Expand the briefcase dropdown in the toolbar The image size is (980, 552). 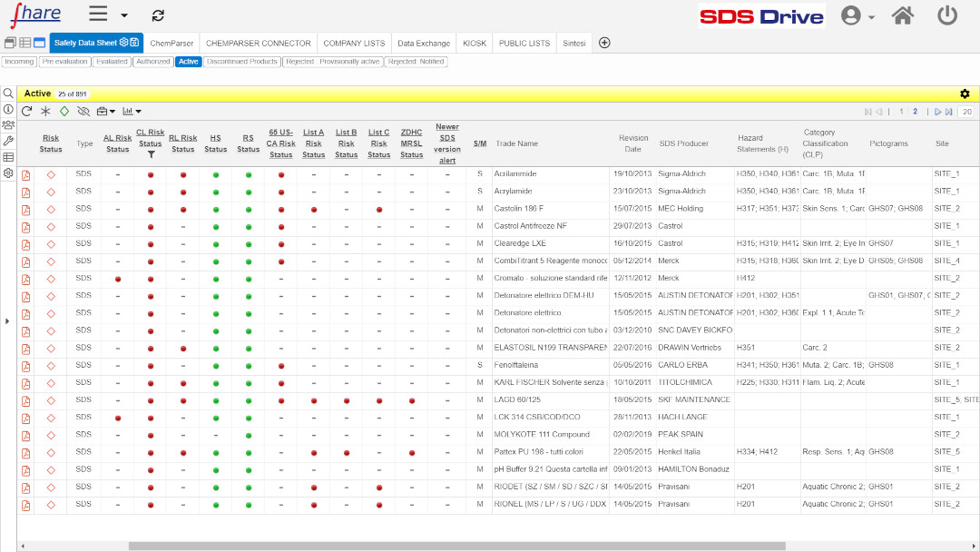(113, 111)
